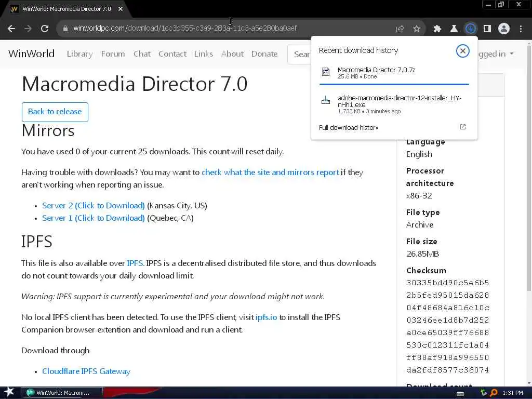Screen dimensions: 532x399
Task: Click the flask experiments icon in toolbar
Action: click(454, 29)
